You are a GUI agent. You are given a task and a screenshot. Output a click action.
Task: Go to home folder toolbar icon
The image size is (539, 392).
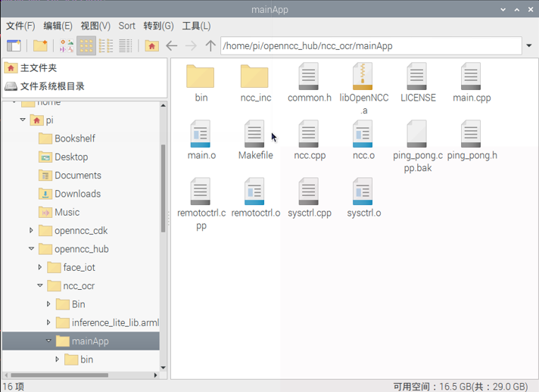(x=151, y=45)
